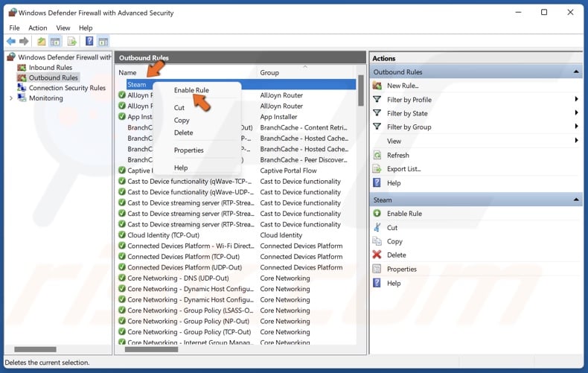Open the Filter by State submenu
Image resolution: width=588 pixels, height=373 pixels.
tap(407, 113)
